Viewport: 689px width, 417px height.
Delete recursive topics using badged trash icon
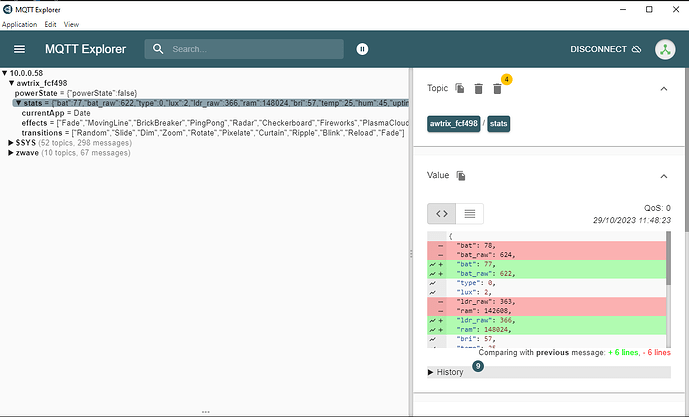pos(498,89)
